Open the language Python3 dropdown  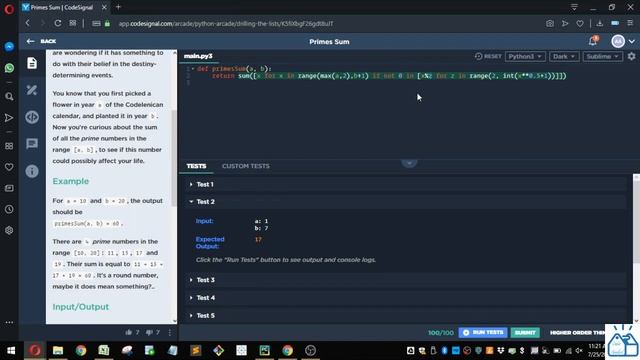coord(525,56)
